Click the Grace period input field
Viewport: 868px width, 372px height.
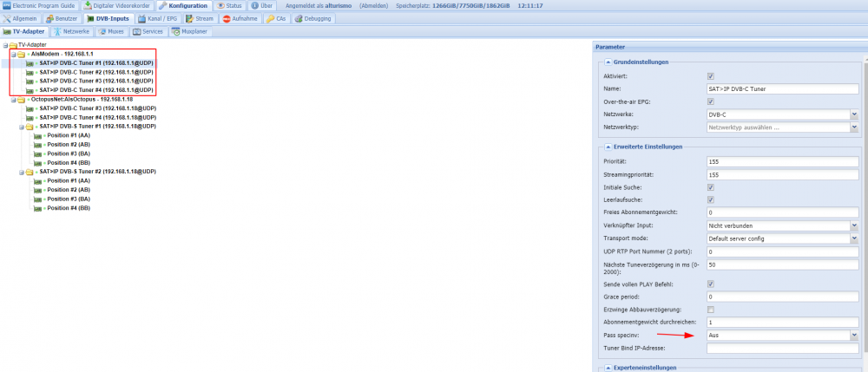(x=783, y=297)
